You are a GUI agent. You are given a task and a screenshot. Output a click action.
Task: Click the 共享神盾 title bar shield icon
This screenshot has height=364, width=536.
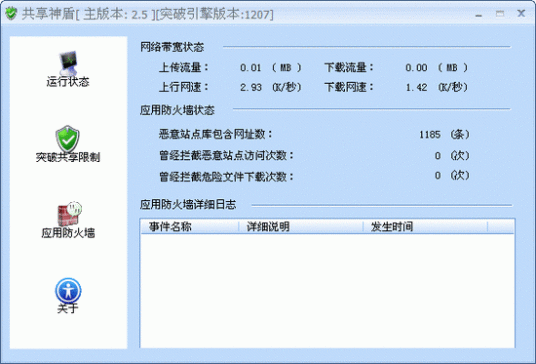pos(11,14)
